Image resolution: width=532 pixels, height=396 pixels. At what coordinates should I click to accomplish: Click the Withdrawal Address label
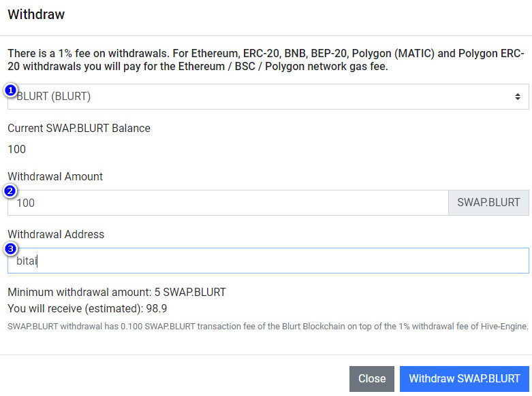click(x=56, y=234)
